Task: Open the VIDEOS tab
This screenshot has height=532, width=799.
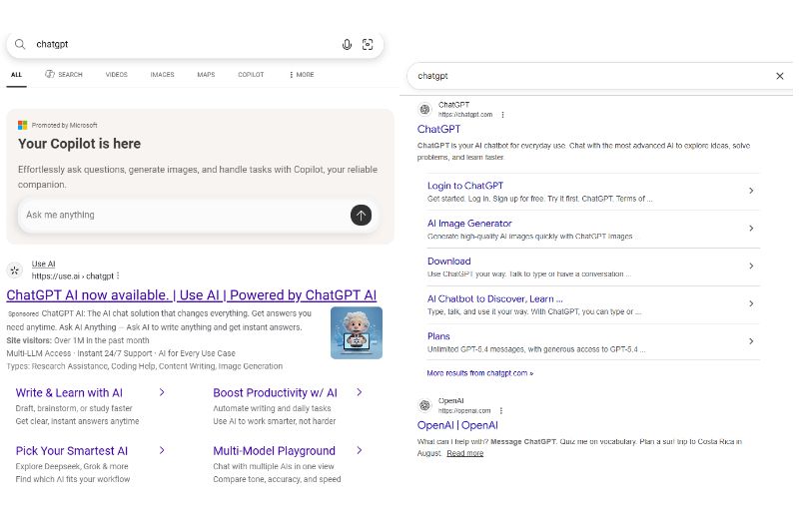Action: (116, 74)
